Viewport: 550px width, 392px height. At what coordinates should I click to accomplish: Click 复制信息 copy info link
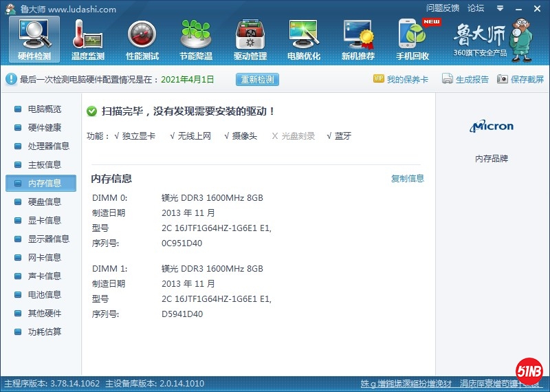pyautogui.click(x=408, y=179)
